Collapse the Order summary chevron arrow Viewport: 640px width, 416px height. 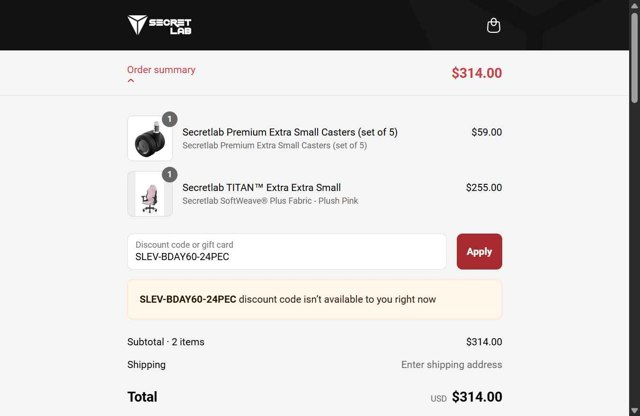click(131, 81)
